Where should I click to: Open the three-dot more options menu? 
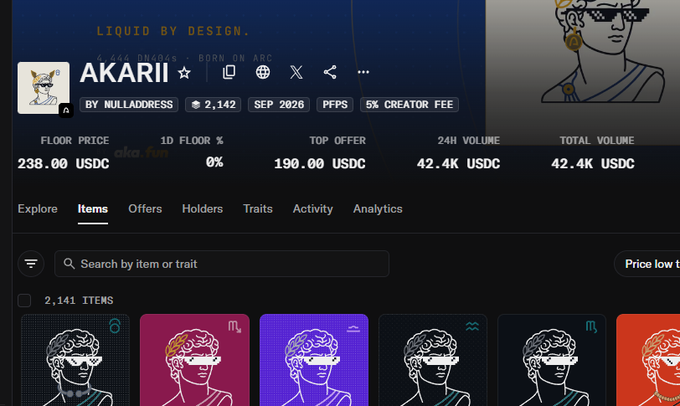coord(363,72)
